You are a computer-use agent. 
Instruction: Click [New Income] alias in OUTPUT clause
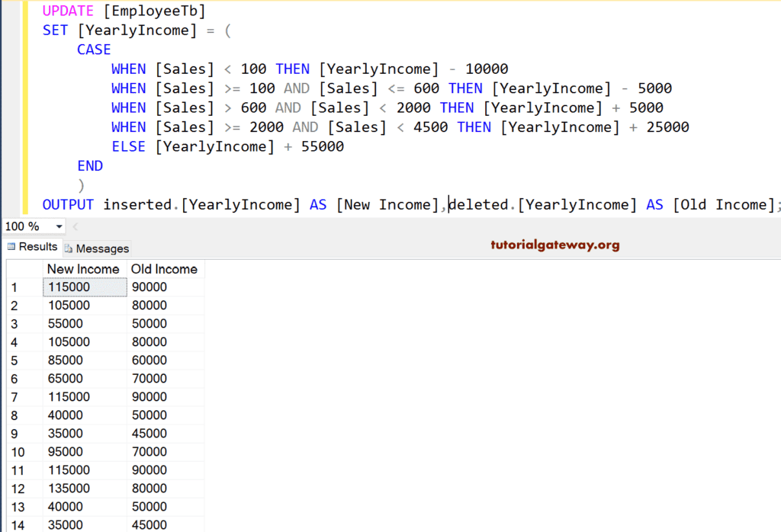pyautogui.click(x=387, y=205)
